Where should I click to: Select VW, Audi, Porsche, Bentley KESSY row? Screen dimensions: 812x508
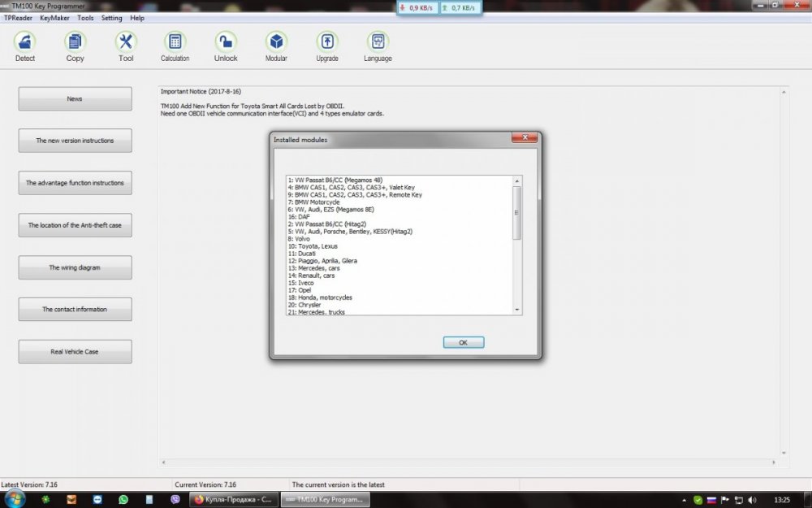point(350,232)
